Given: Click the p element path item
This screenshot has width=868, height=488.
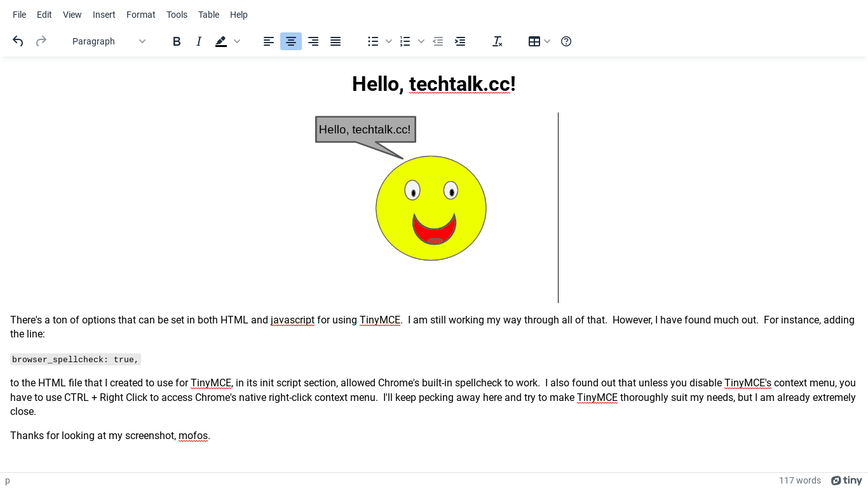Looking at the screenshot, I should point(8,481).
